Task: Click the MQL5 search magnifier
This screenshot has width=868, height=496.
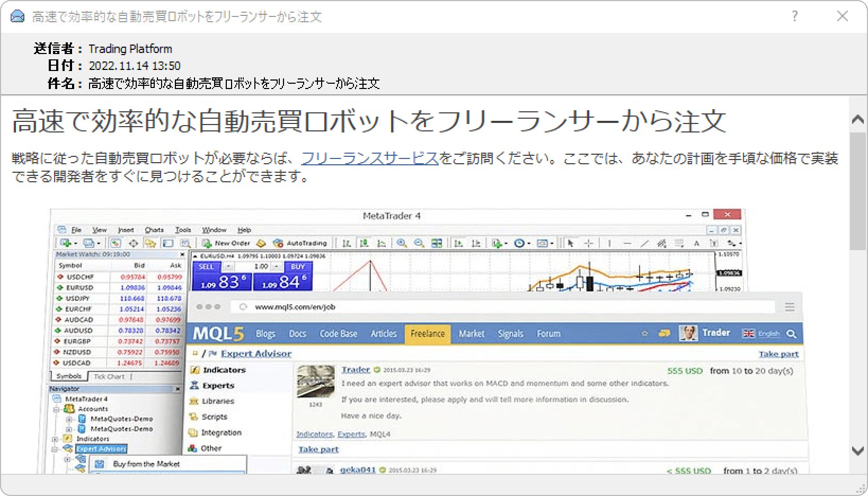Action: tap(792, 334)
